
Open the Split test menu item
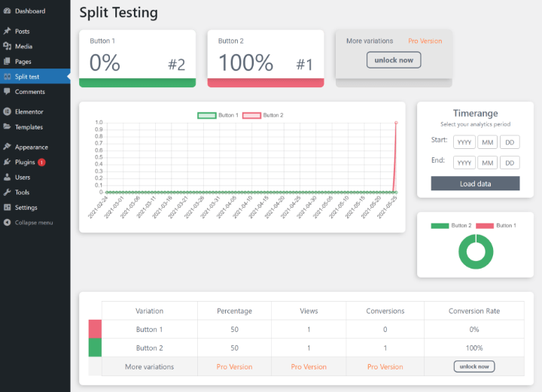point(29,77)
